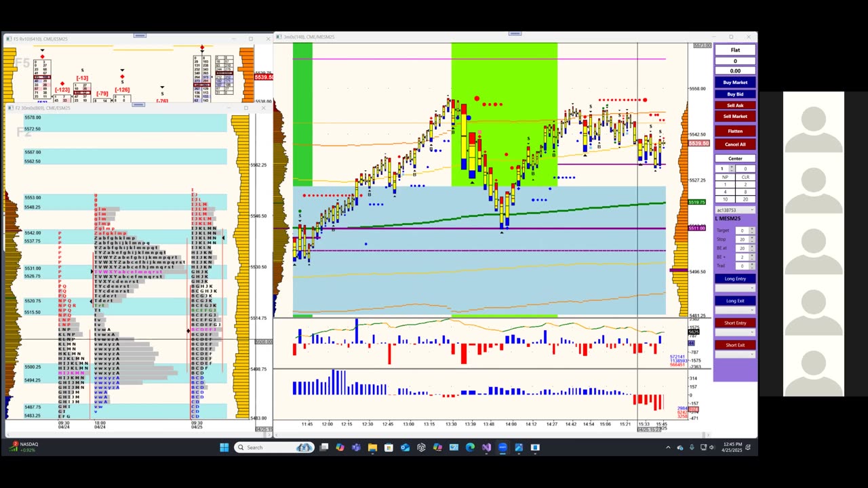
Task: Click the CLR quantity button
Action: (745, 177)
